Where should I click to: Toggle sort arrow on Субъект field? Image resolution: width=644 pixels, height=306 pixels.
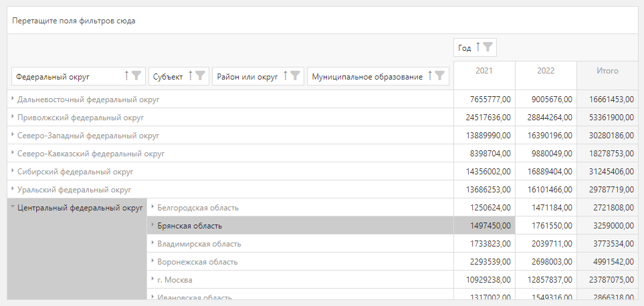(x=190, y=76)
